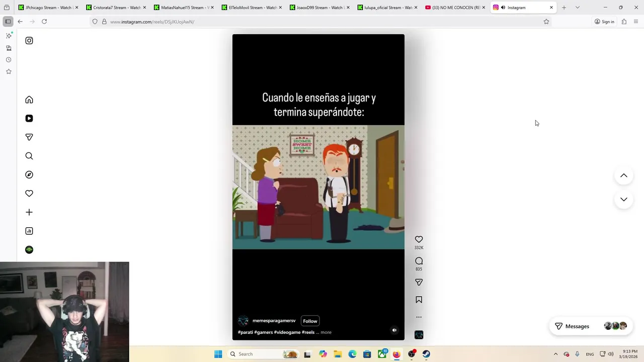Open the direct messages paper-plane icon in the sidebar
Image resolution: width=644 pixels, height=362 pixels.
(x=29, y=137)
